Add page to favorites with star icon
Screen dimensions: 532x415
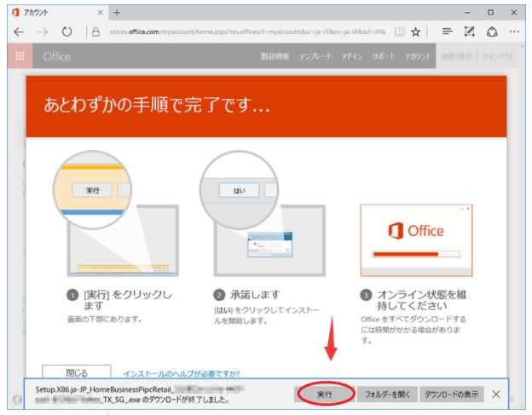(x=415, y=32)
